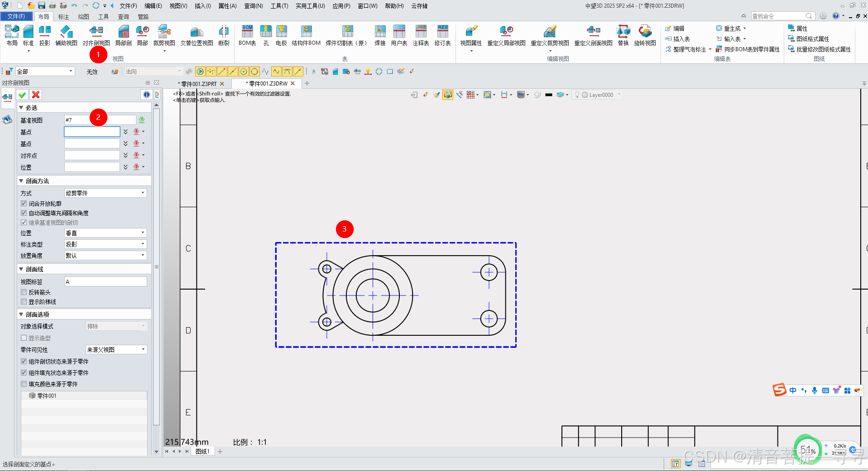Toggle 填充颜色来源于零件 checkbox
The image size is (868, 471).
pyautogui.click(x=24, y=384)
